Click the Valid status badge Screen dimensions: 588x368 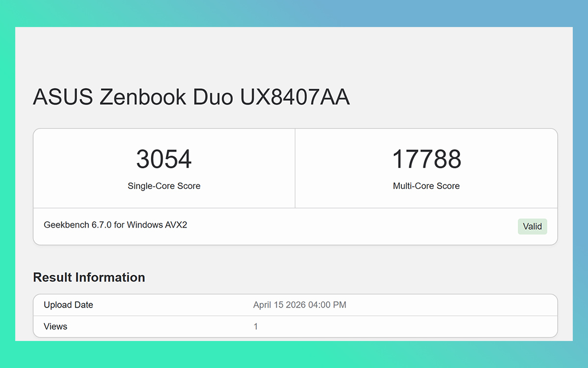pyautogui.click(x=532, y=226)
